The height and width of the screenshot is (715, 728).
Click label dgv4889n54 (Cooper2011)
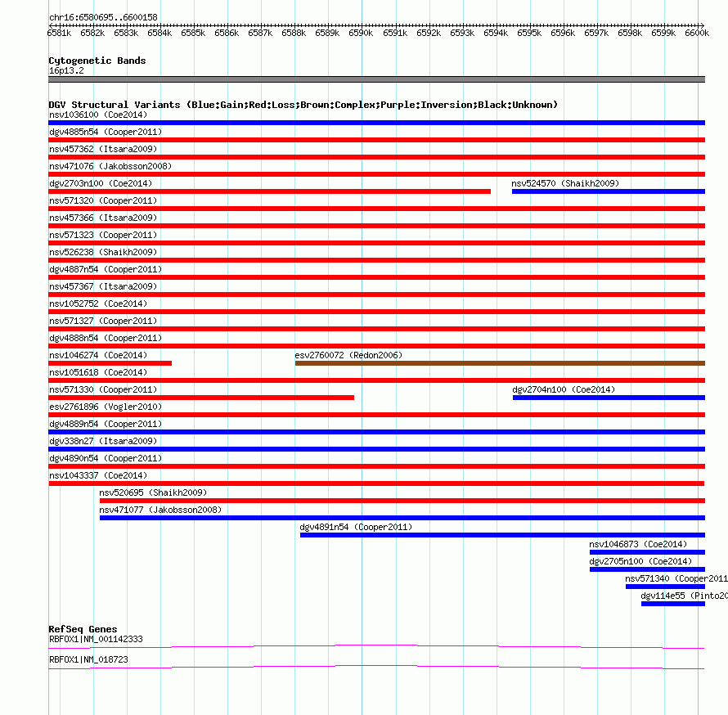point(106,424)
